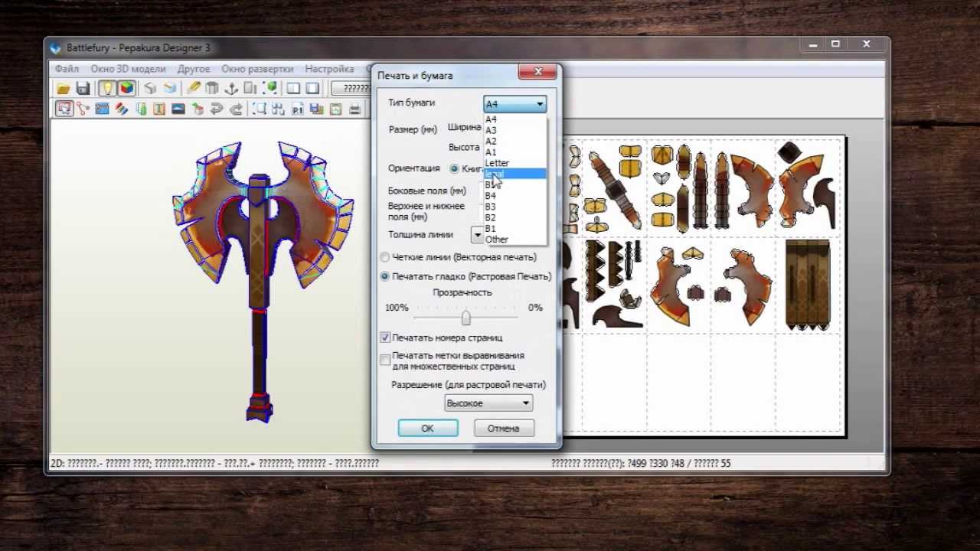Screen dimensions: 980x551
Task: Choose B4 from paper type list
Action: 514,196
